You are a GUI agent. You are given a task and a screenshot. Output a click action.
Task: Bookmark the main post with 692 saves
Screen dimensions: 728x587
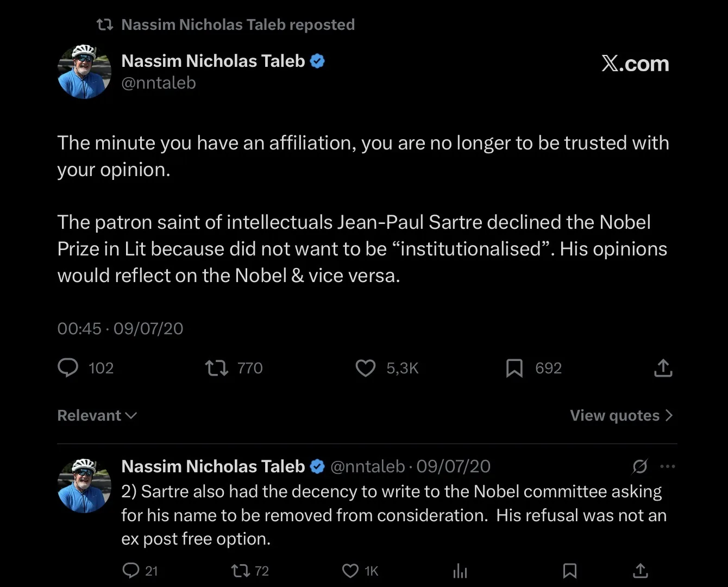coord(514,368)
